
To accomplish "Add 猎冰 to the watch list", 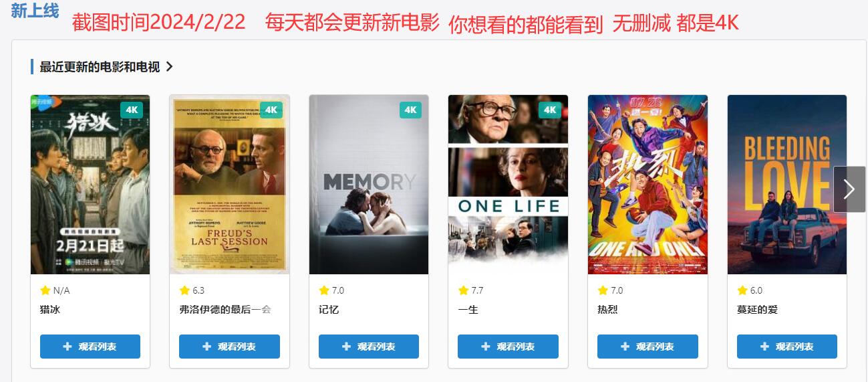I will (90, 347).
